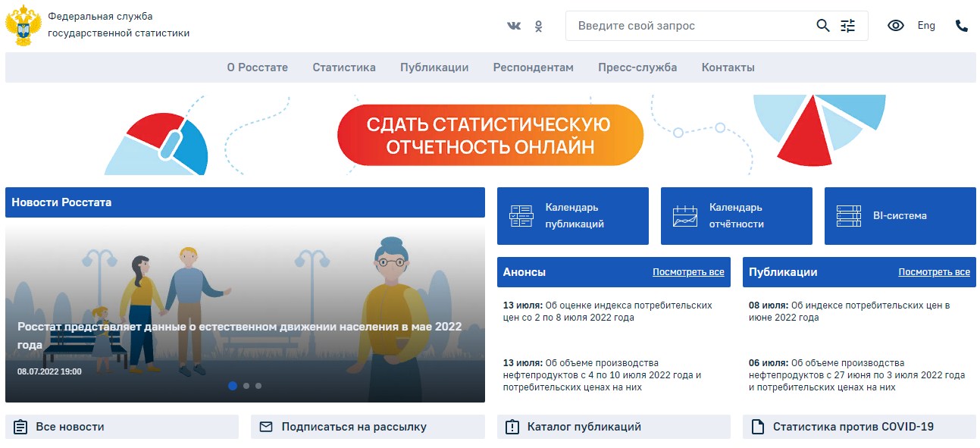The width and height of the screenshot is (980, 448).
Task: Select the third news slider dot
Action: pyautogui.click(x=258, y=386)
